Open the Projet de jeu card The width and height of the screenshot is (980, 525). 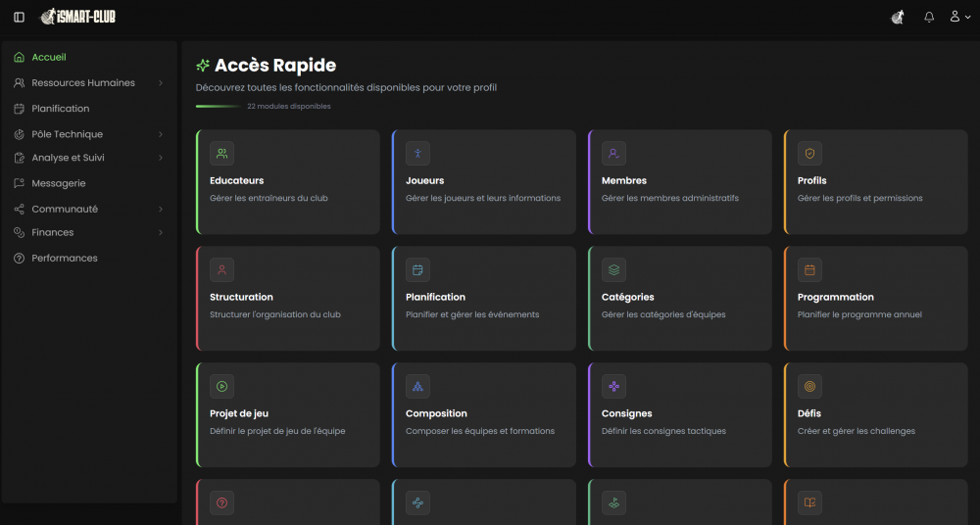(288, 414)
